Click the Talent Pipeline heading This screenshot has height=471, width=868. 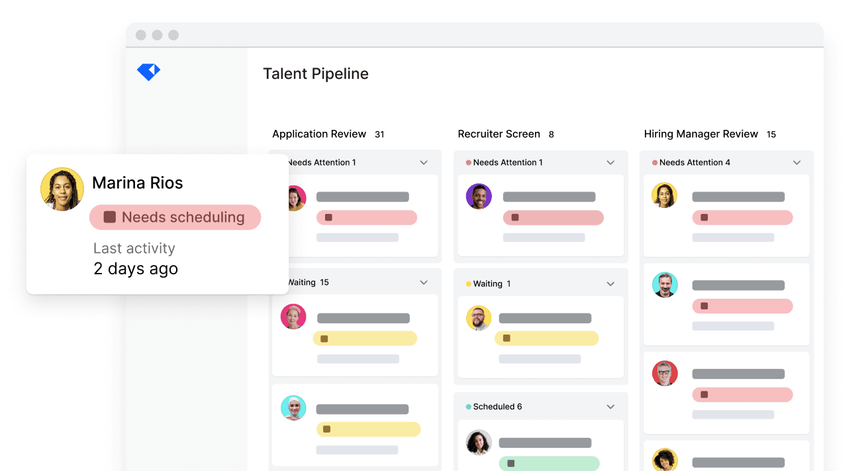[x=316, y=74]
